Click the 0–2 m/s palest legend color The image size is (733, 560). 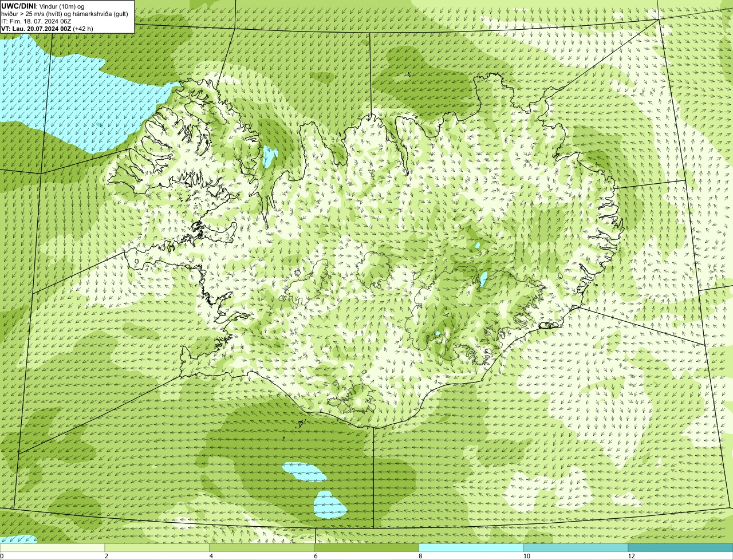(x=53, y=547)
